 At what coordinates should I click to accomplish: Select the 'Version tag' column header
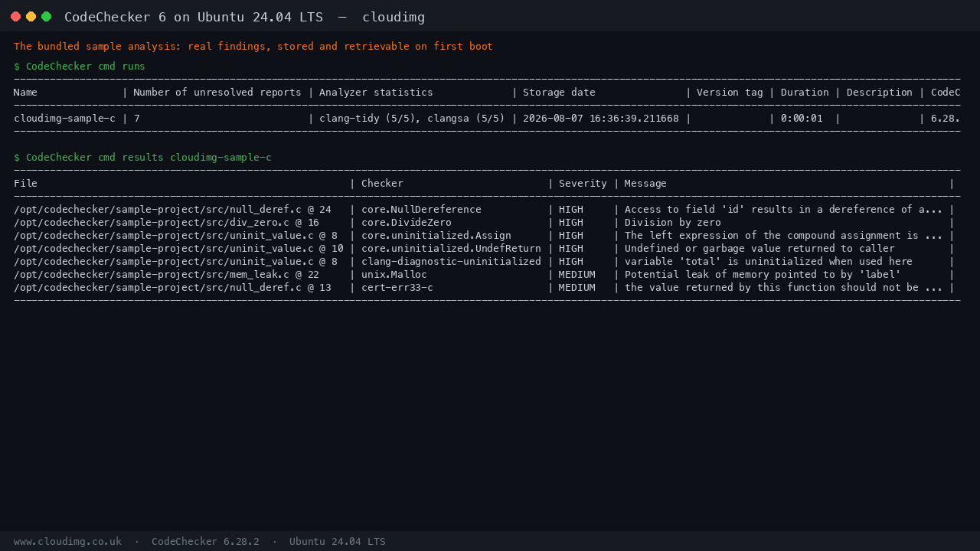[730, 93]
